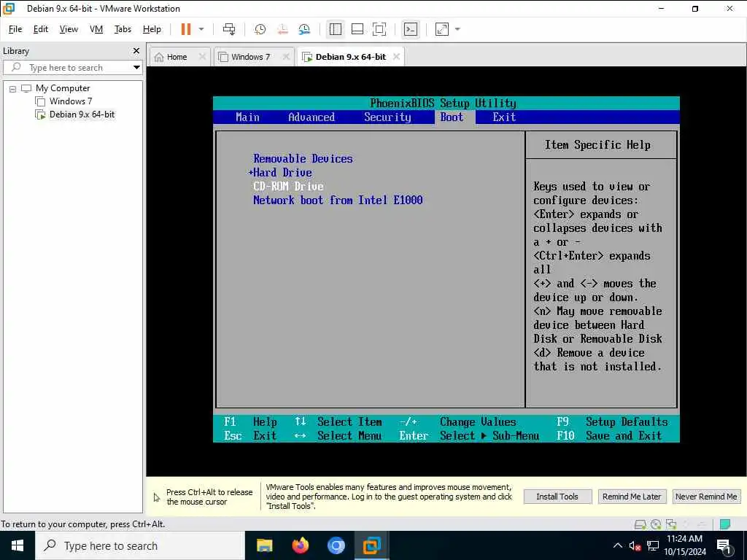747x560 pixels.
Task: Open the clock showing 11:24 AM
Action: [x=684, y=545]
